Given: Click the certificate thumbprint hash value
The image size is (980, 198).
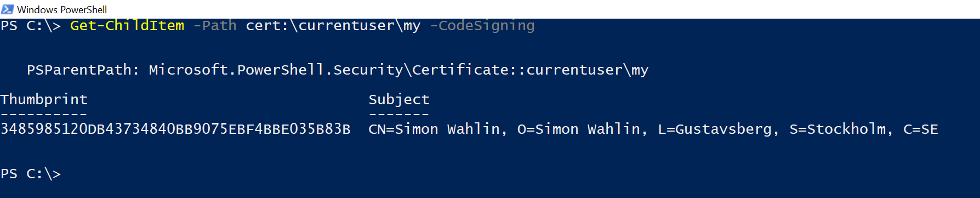Looking at the screenshot, I should (175, 129).
